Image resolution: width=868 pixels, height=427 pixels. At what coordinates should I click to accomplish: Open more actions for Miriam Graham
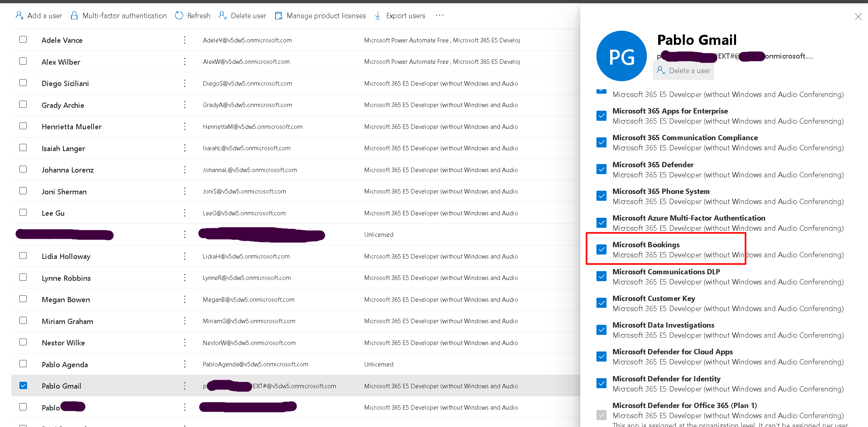point(185,321)
